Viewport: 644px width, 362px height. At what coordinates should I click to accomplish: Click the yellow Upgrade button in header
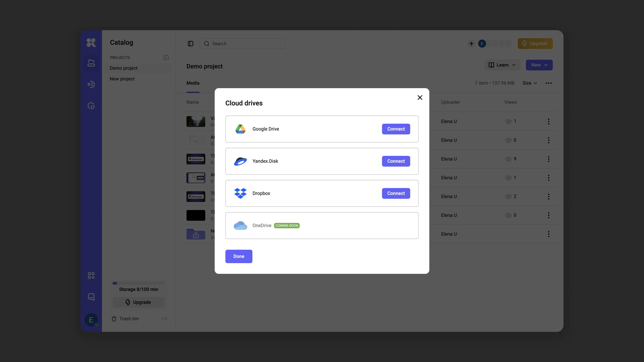[x=535, y=44]
